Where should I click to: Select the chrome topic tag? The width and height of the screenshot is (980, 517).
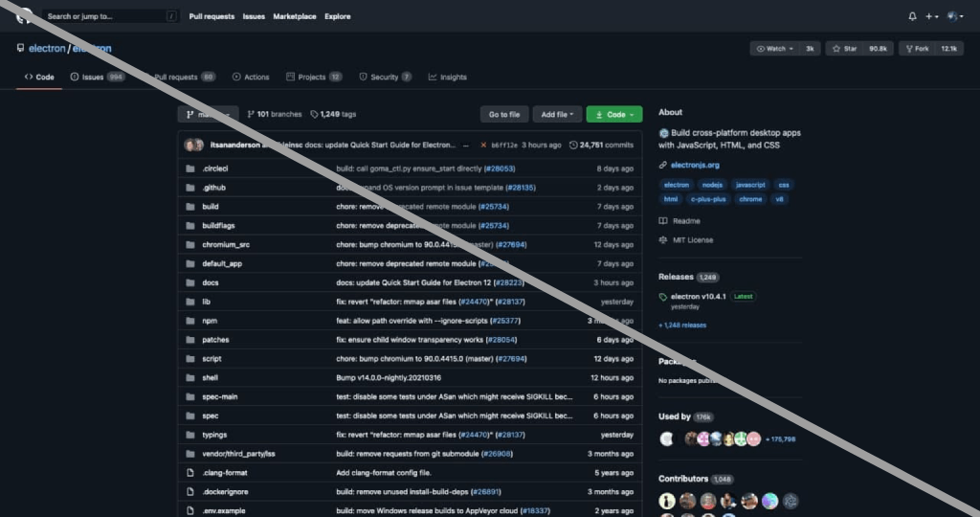[750, 199]
